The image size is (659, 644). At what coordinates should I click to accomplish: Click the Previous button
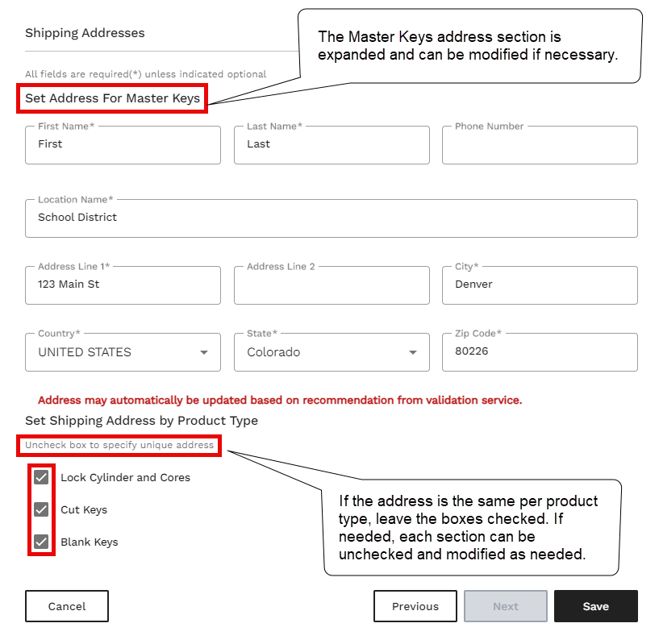click(415, 606)
